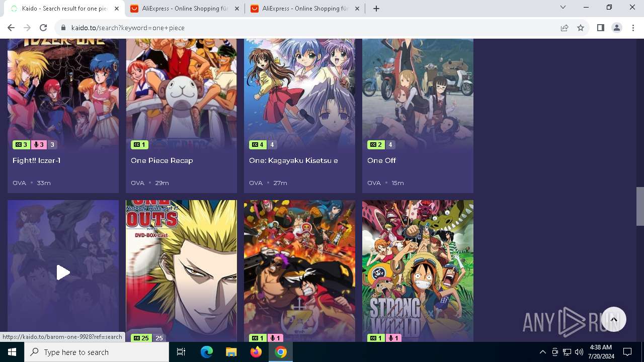Click the subtitle badge on One Piece Recap
Screen dimensions: 644x362
point(139,145)
